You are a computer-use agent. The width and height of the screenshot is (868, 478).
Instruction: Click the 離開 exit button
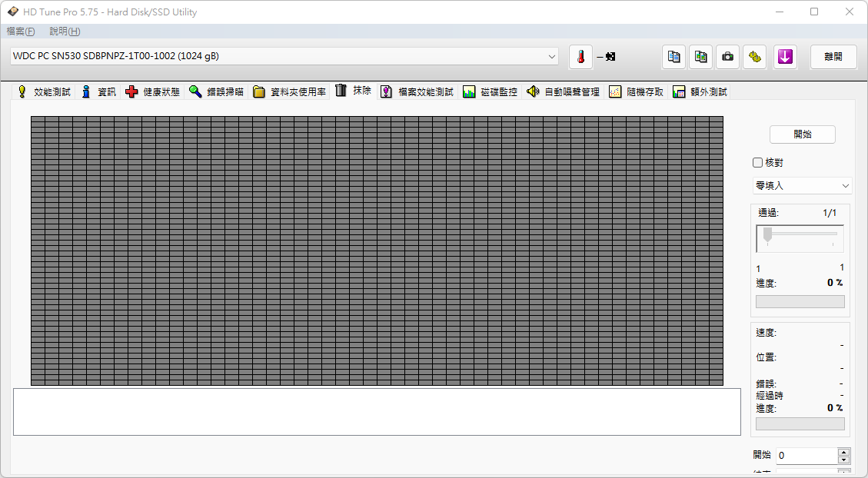pos(833,56)
